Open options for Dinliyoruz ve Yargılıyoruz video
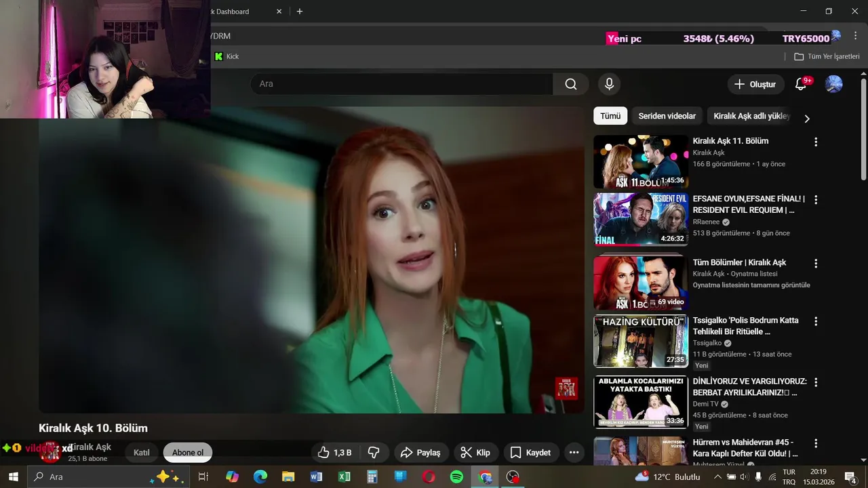This screenshot has height=488, width=868. coord(816,382)
